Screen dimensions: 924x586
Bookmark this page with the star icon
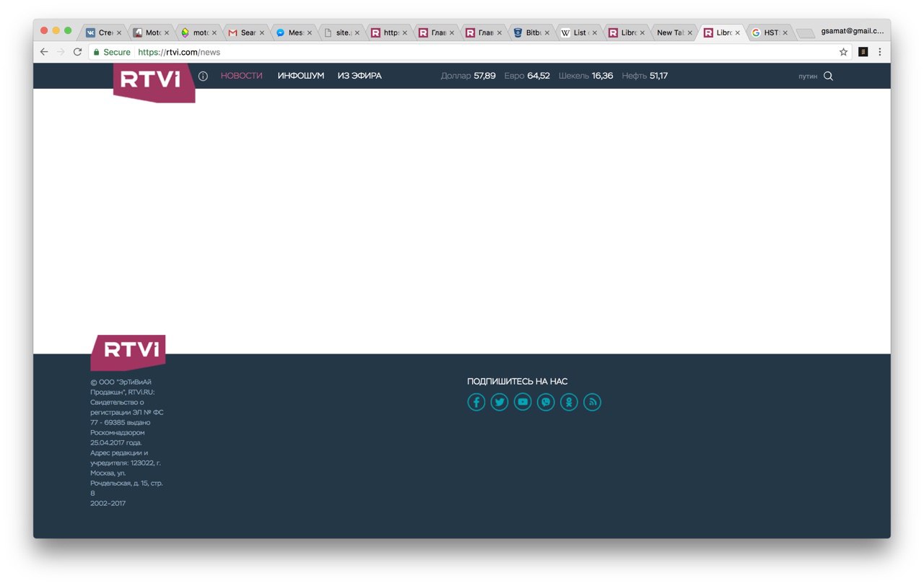click(x=843, y=52)
